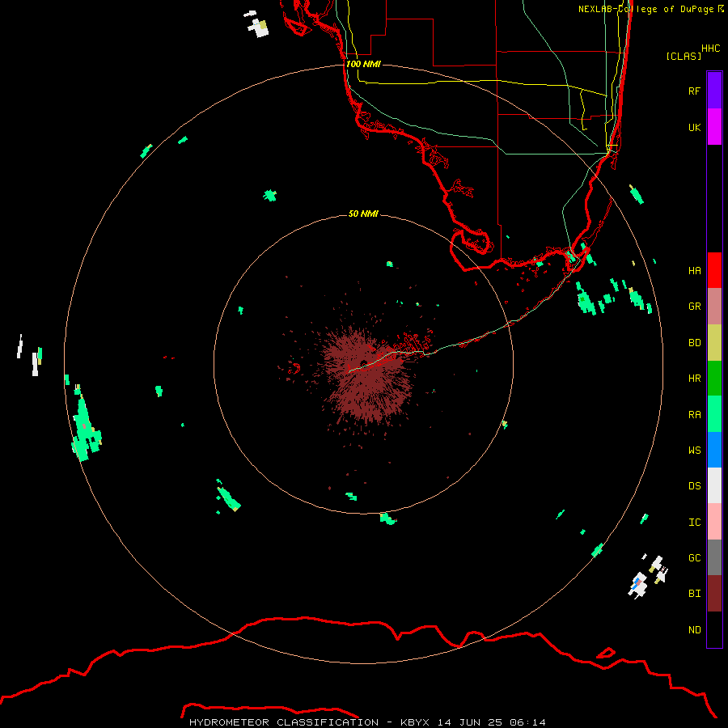Click the RF legend label

coord(694,91)
